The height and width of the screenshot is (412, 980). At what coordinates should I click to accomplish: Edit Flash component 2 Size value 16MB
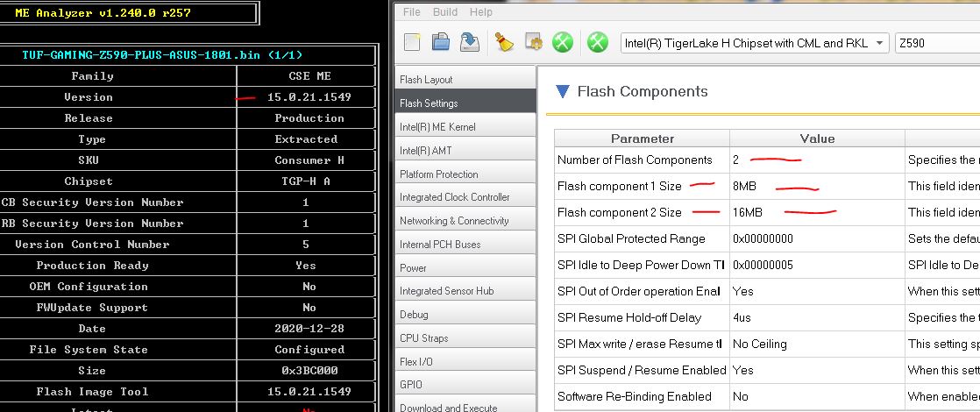pyautogui.click(x=817, y=212)
